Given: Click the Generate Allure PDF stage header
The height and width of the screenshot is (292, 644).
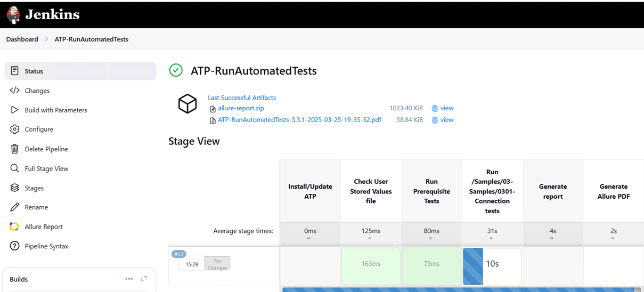Looking at the screenshot, I should click(x=614, y=191).
